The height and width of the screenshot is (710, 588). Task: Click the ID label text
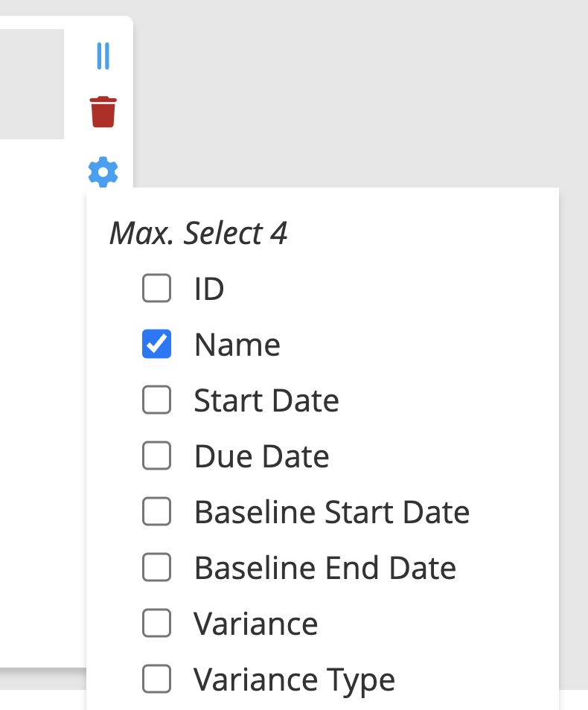tap(208, 289)
